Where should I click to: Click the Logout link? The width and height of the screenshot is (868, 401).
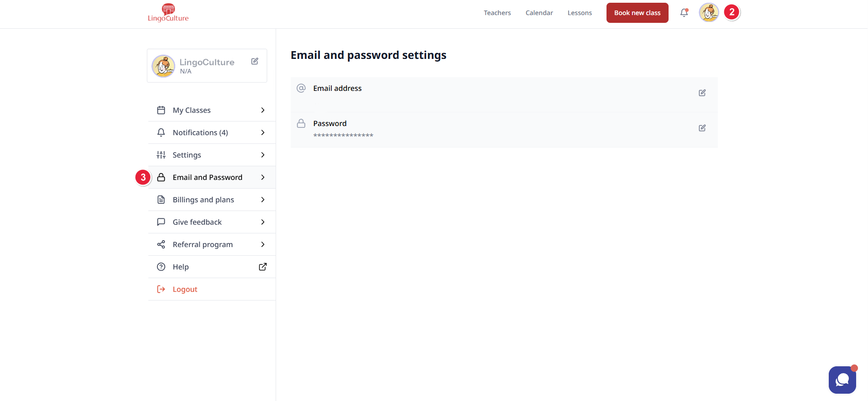185,289
